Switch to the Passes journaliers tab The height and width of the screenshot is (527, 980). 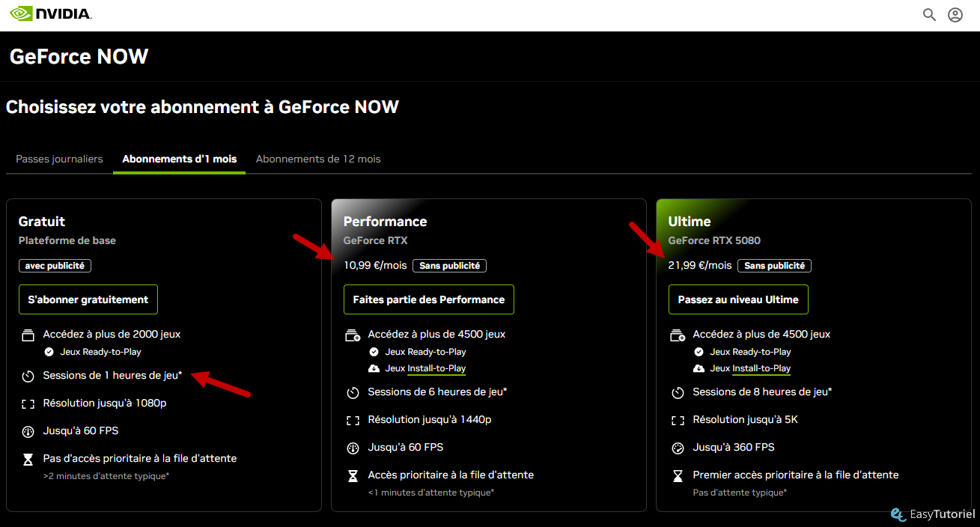(x=59, y=159)
